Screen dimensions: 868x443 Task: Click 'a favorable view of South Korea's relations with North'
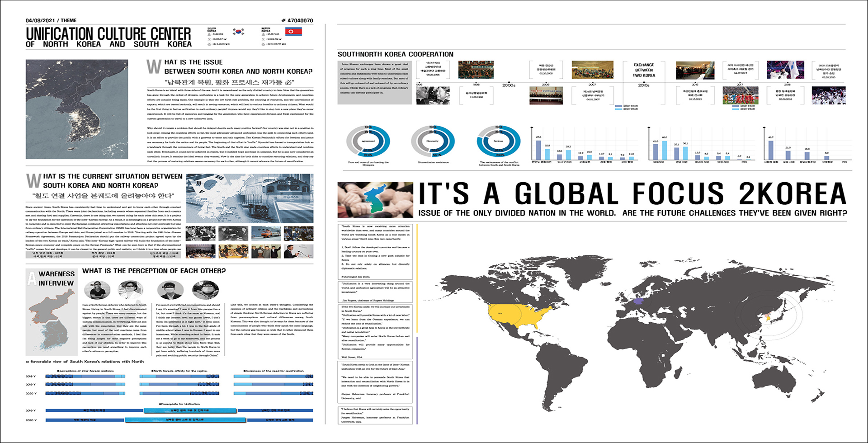point(85,362)
